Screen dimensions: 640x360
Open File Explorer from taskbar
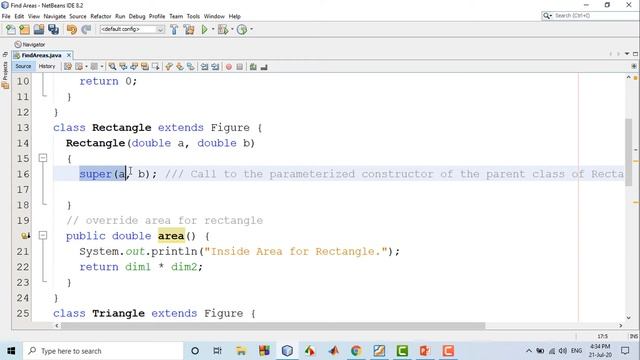tap(241, 351)
